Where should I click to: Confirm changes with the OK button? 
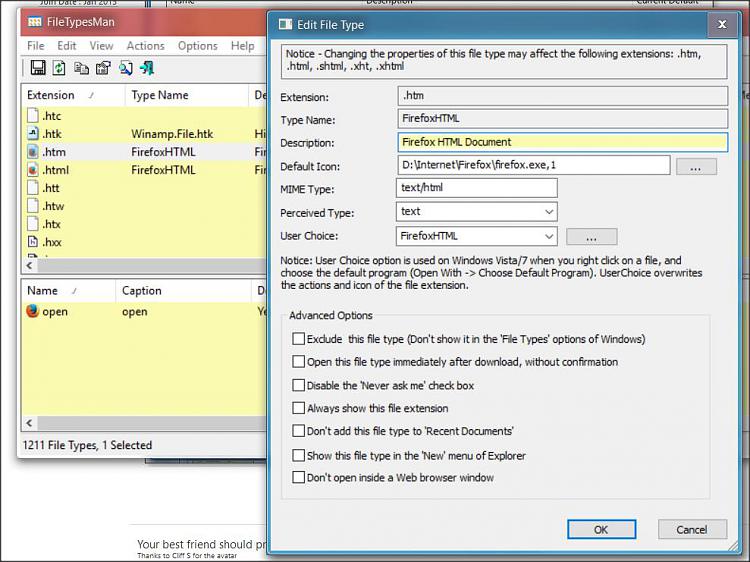coord(601,529)
